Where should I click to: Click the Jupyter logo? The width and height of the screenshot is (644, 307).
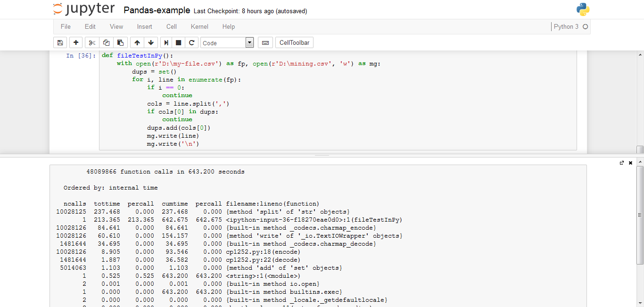click(84, 9)
